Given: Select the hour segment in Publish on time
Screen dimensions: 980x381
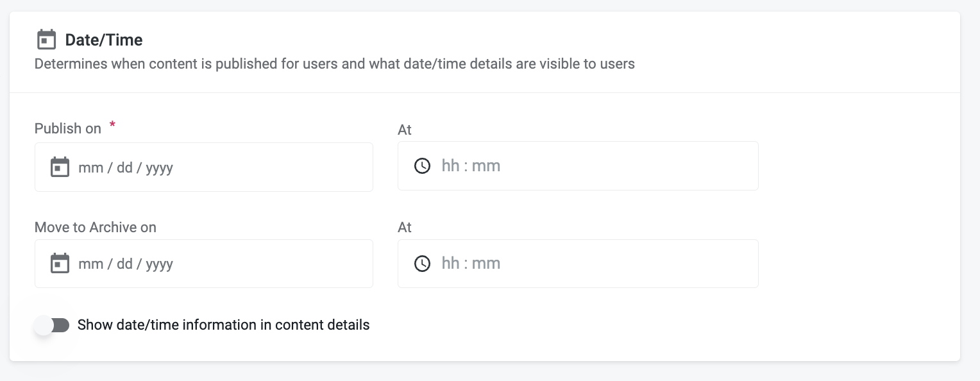Looking at the screenshot, I should pos(450,166).
